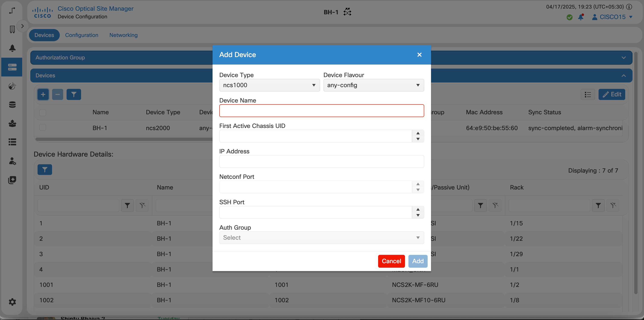This screenshot has height=320, width=644.
Task: Click the Rack filter input field
Action: [x=549, y=206]
